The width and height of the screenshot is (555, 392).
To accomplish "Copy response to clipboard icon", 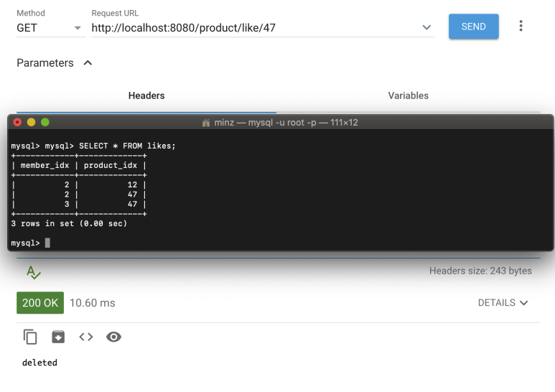I will pos(30,337).
